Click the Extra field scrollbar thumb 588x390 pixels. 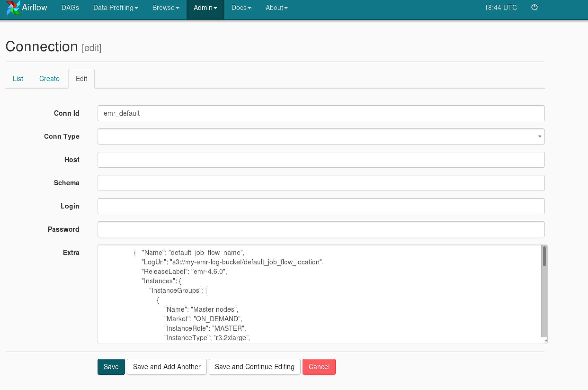(544, 256)
